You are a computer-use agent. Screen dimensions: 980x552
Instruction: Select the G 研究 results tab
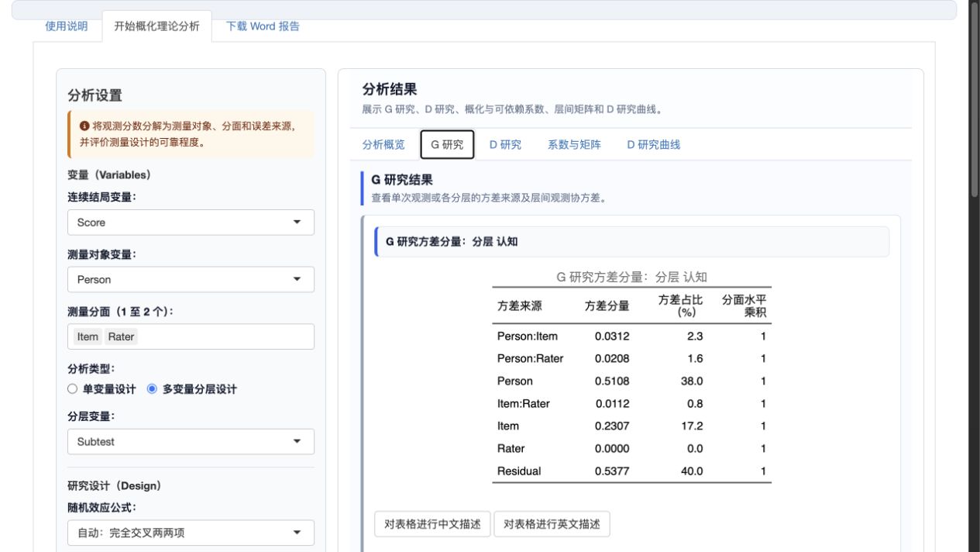pyautogui.click(x=447, y=144)
